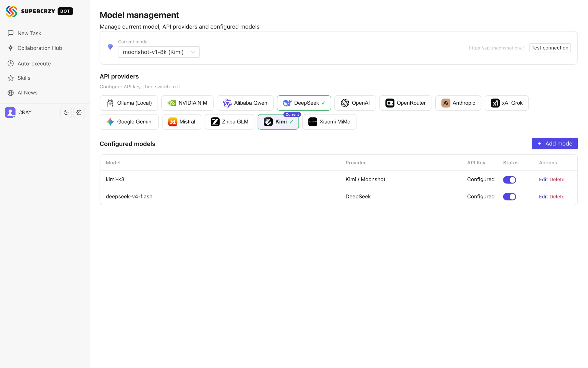Go to New Task
This screenshot has width=588, height=368.
(29, 33)
